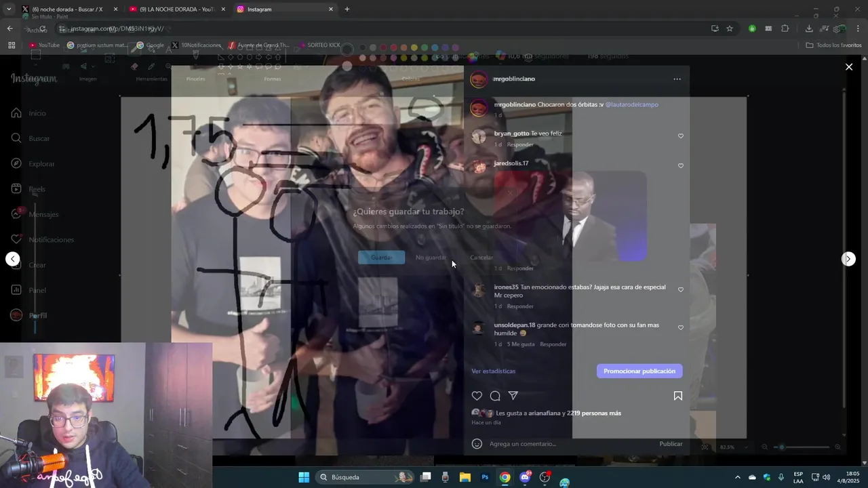868x488 pixels.
Task: Open Perfil in the Instagram sidebar
Action: pos(28,316)
